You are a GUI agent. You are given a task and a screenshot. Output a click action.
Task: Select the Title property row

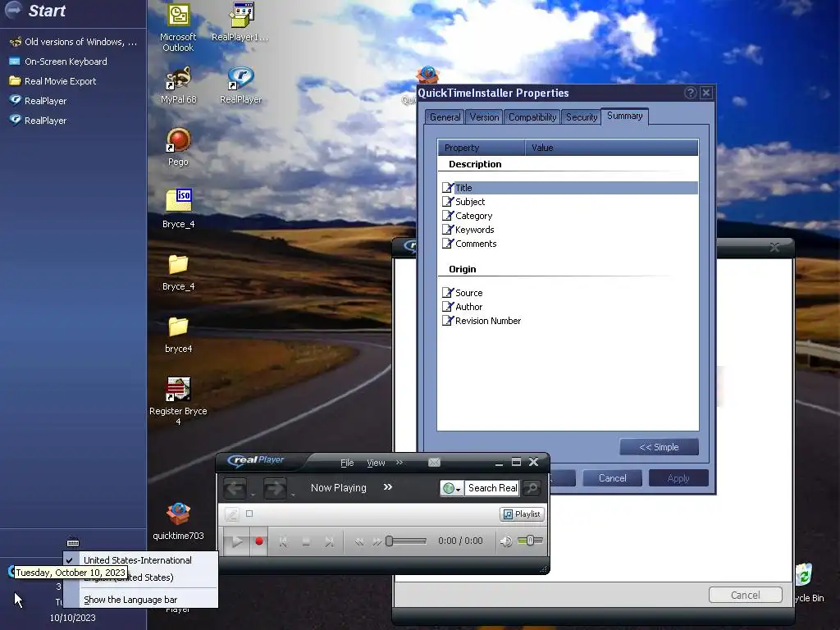click(568, 188)
